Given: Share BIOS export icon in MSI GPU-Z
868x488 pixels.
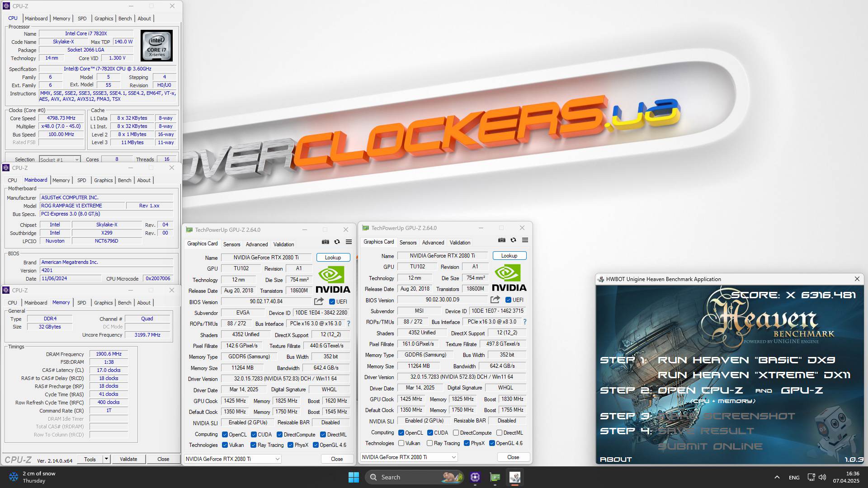Looking at the screenshot, I should tap(495, 300).
